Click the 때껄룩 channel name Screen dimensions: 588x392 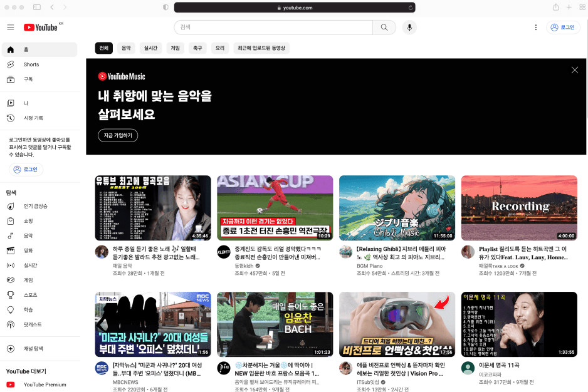(x=498, y=266)
